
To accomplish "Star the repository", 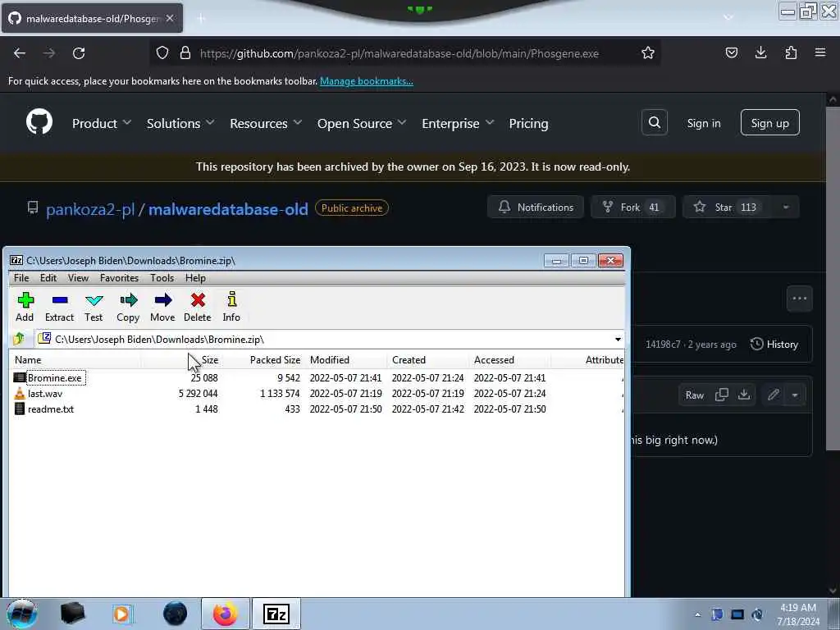I will click(727, 207).
